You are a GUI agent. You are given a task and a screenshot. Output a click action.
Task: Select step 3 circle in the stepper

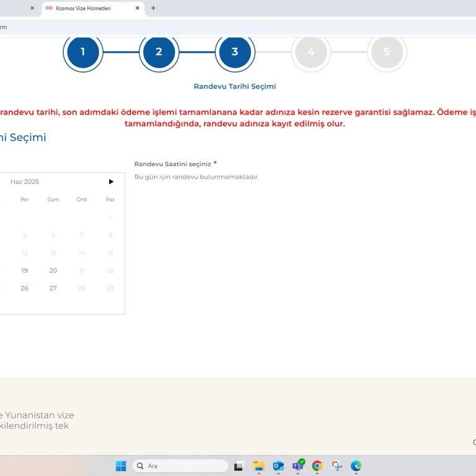pos(235,51)
